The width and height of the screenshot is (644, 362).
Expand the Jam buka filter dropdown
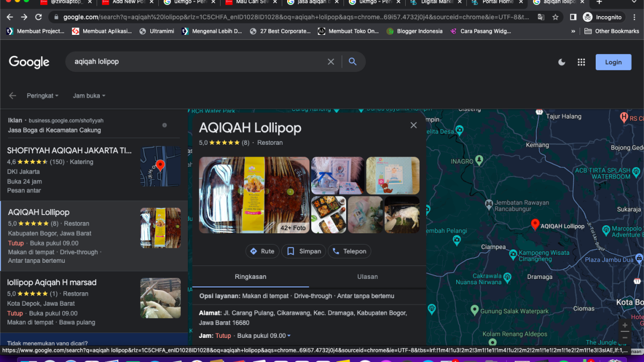(89, 96)
